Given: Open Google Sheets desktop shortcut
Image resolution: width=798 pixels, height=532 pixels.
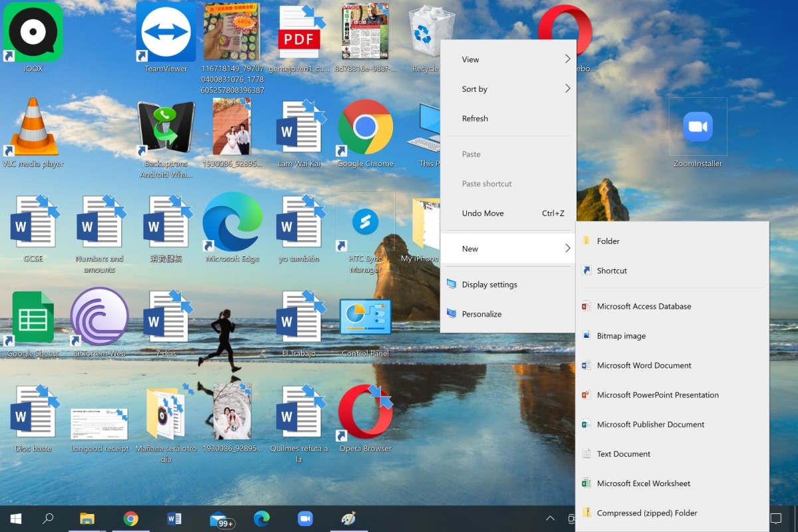Looking at the screenshot, I should [x=33, y=323].
